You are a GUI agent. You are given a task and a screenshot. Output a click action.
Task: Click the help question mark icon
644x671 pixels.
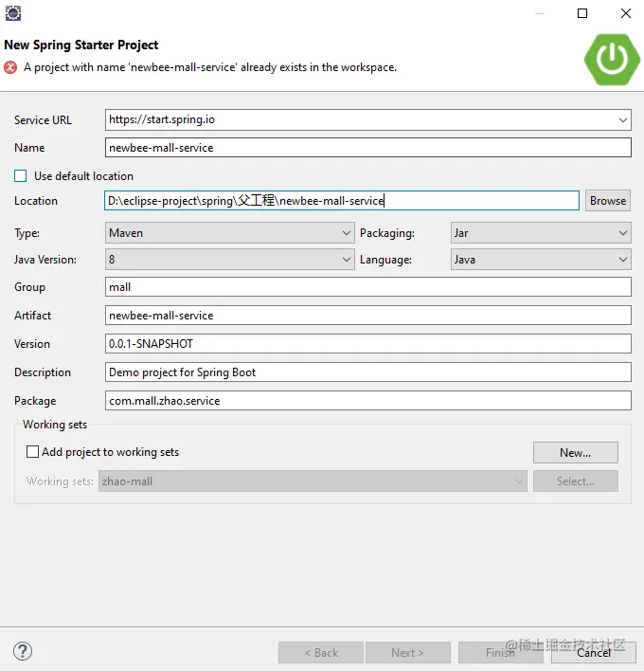click(x=23, y=651)
